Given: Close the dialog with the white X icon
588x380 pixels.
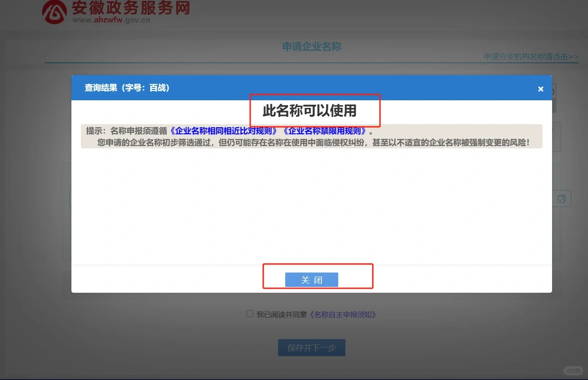Looking at the screenshot, I should 540,89.
